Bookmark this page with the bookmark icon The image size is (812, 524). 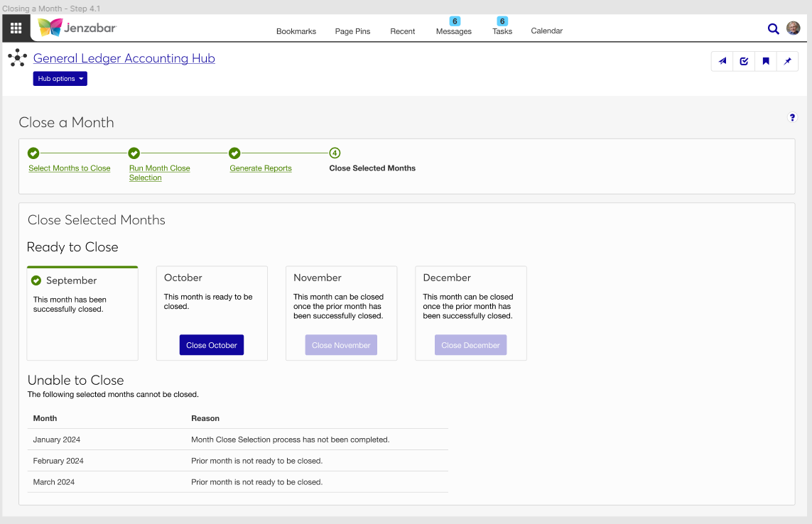[766, 61]
